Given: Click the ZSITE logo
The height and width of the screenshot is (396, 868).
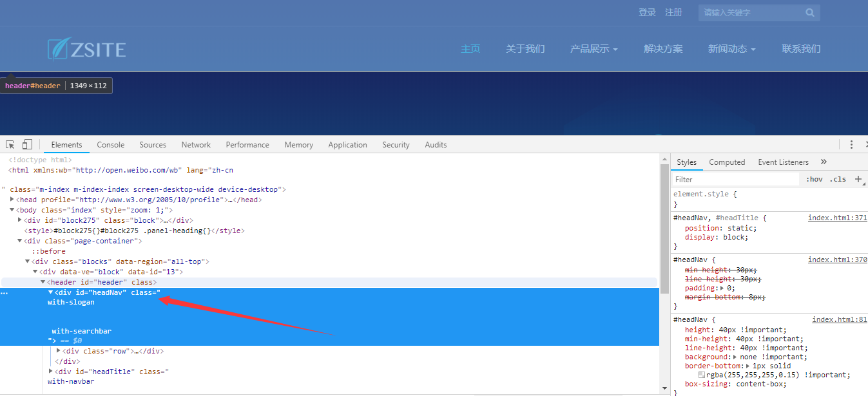Looking at the screenshot, I should coord(87,49).
